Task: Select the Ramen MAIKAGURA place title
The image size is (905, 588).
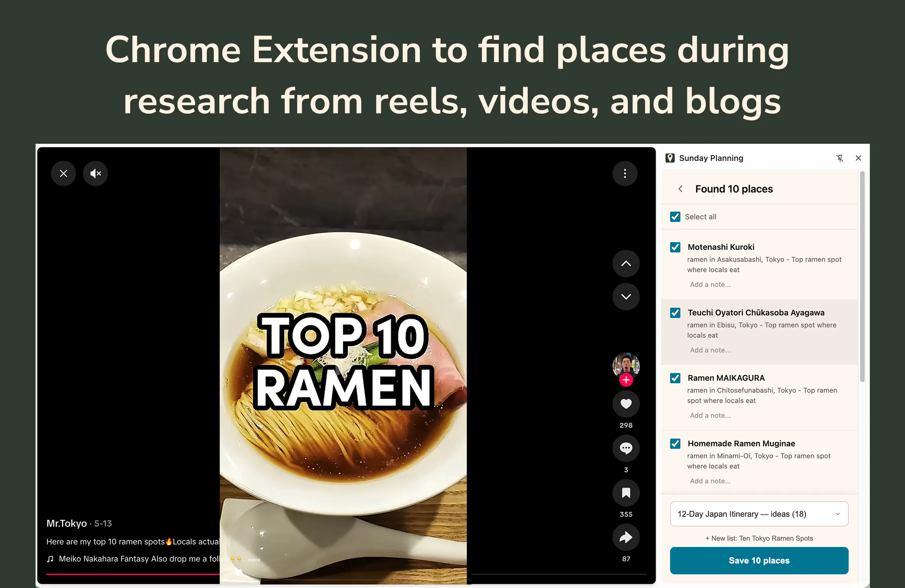Action: coord(726,378)
